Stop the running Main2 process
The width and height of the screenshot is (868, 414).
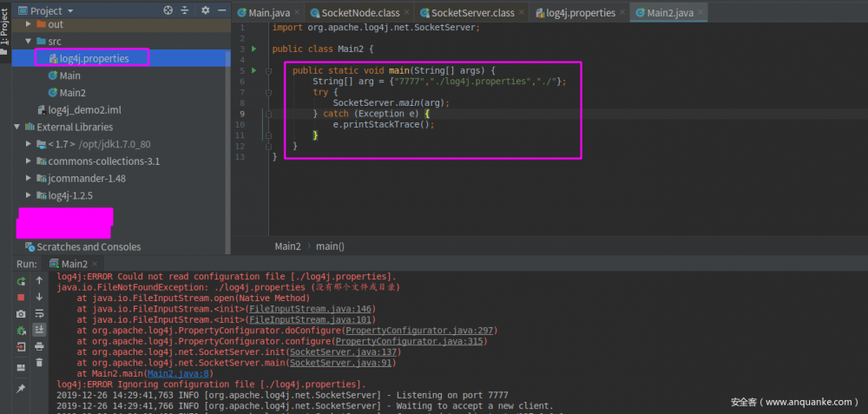click(x=21, y=297)
